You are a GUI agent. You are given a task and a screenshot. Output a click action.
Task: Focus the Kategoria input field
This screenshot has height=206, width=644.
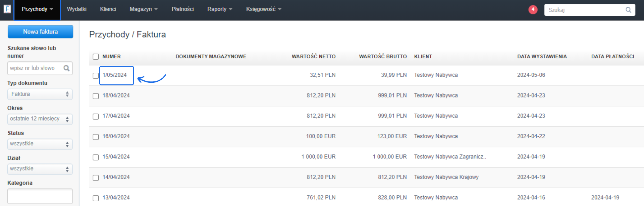(40, 196)
